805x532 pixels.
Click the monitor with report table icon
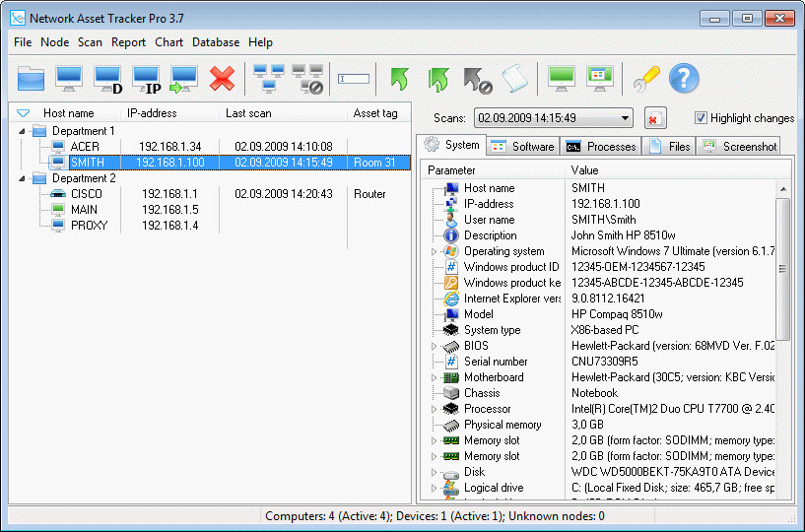[x=600, y=79]
